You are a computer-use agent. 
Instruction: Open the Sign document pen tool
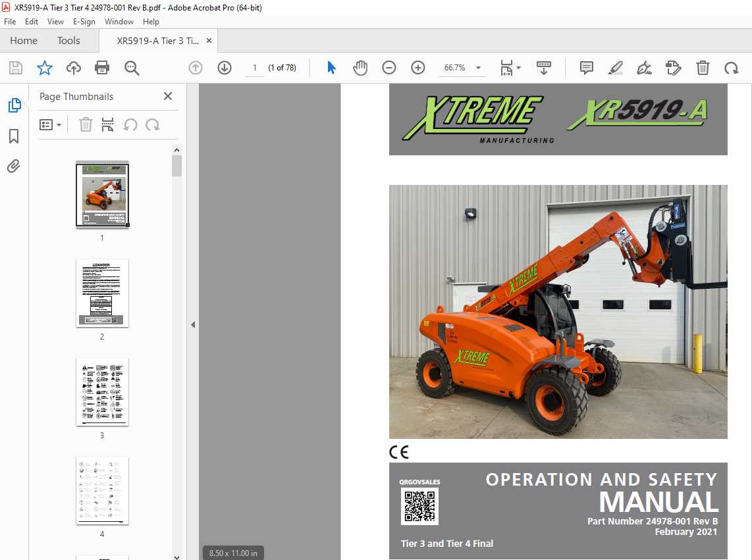(x=644, y=68)
